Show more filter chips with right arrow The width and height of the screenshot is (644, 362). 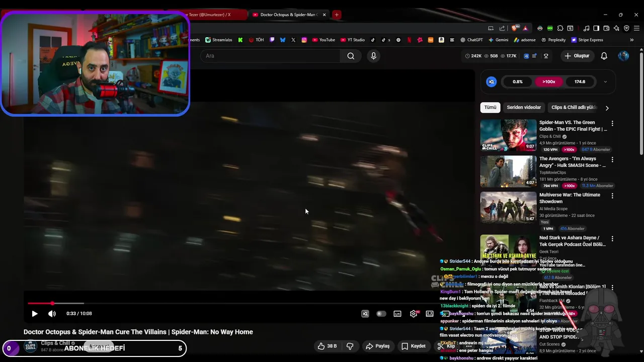(x=607, y=108)
